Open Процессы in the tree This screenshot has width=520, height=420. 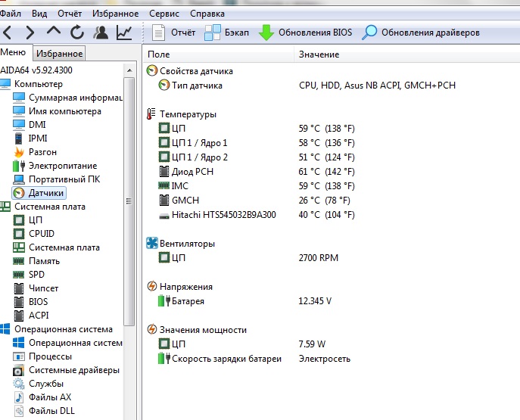[42, 356]
